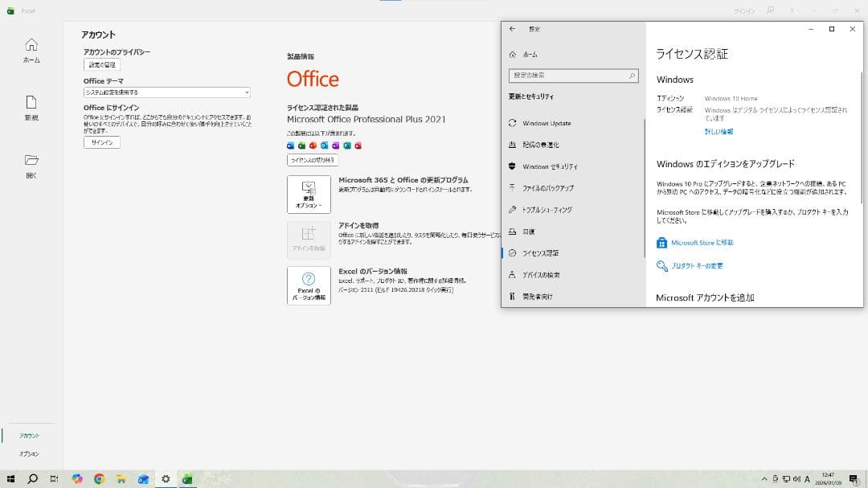
Task: Select オプション in the Excel sidebar
Action: click(30, 454)
